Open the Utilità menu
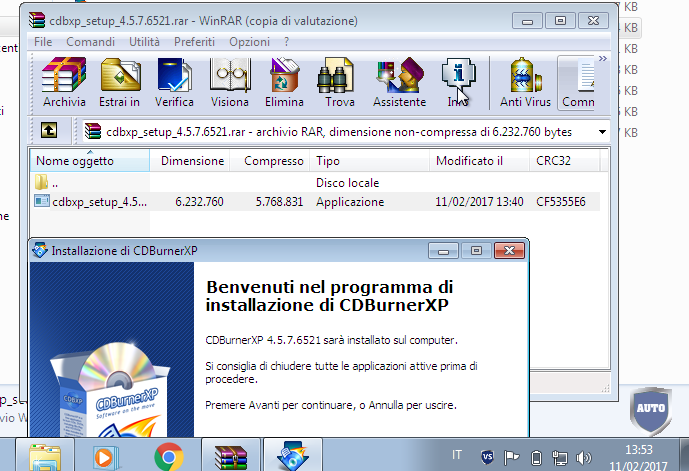Screen dimensions: 689x471 [144, 42]
